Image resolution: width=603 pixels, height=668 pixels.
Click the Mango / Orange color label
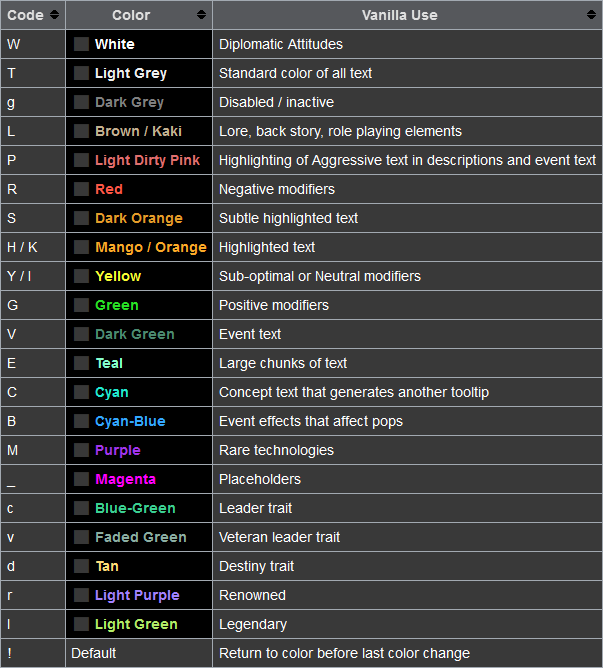tap(150, 247)
